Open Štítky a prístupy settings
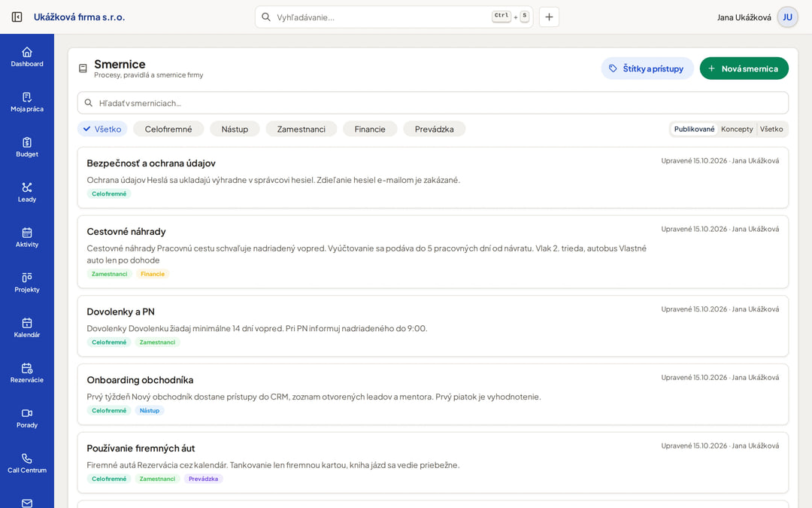Image resolution: width=812 pixels, height=508 pixels. click(x=647, y=68)
